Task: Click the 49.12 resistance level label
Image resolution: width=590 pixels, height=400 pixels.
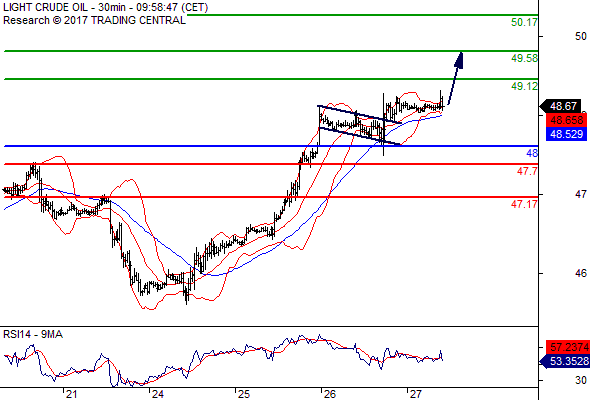Action: [x=524, y=86]
